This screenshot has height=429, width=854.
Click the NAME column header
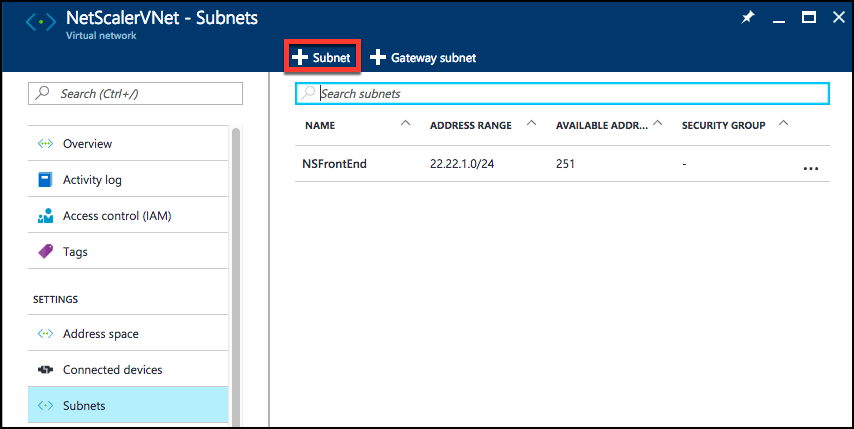pos(320,125)
